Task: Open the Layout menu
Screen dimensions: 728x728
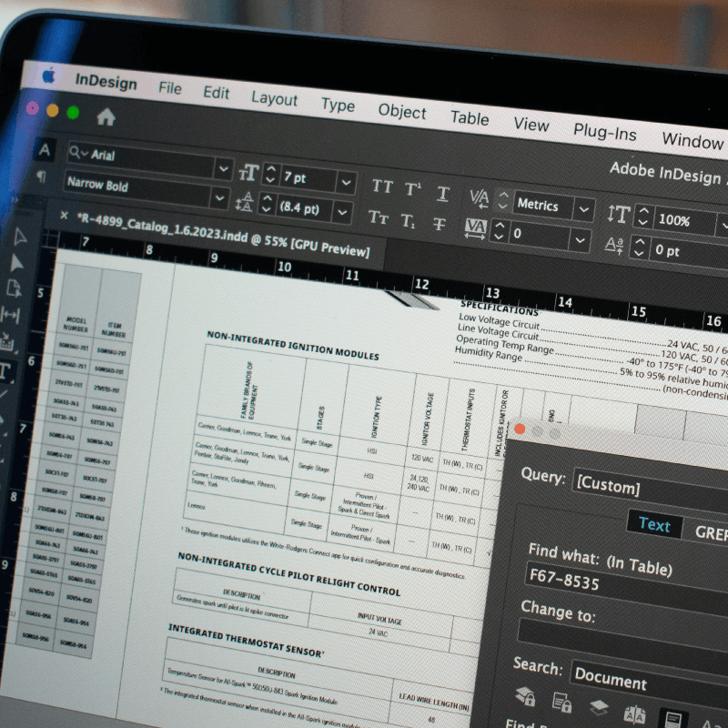Action: [274, 99]
